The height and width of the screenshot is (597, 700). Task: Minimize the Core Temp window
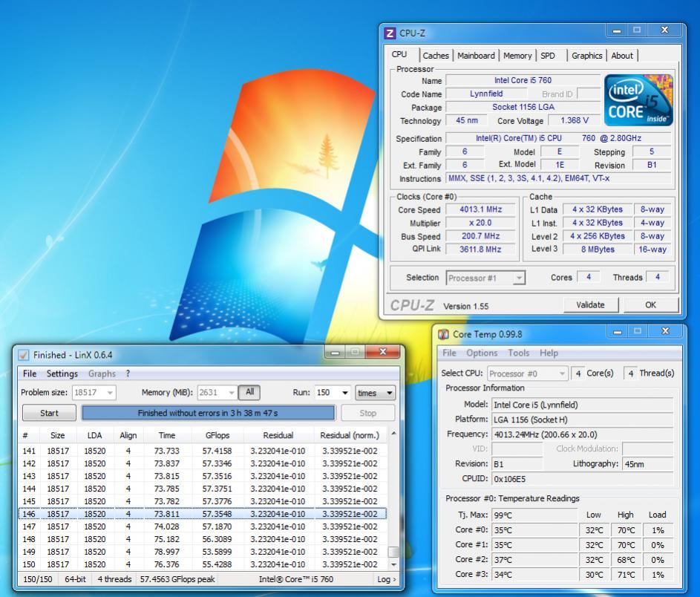618,332
